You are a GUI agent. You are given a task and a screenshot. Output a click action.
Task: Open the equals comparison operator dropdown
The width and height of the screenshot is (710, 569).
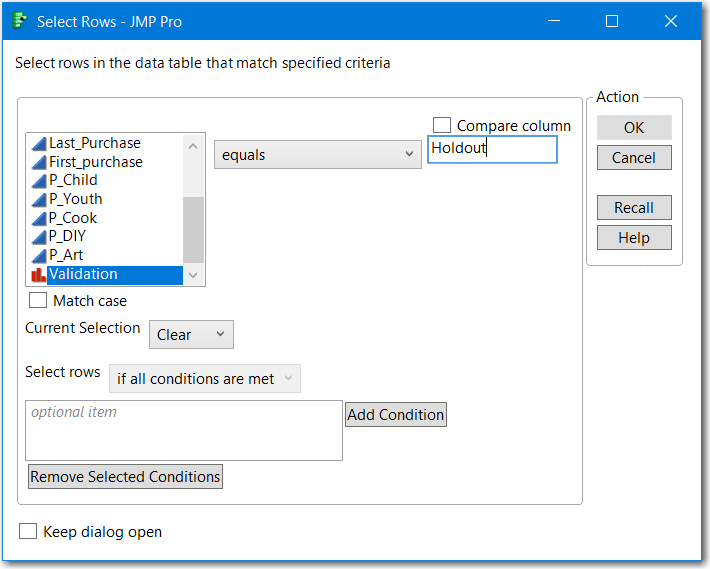click(317, 155)
